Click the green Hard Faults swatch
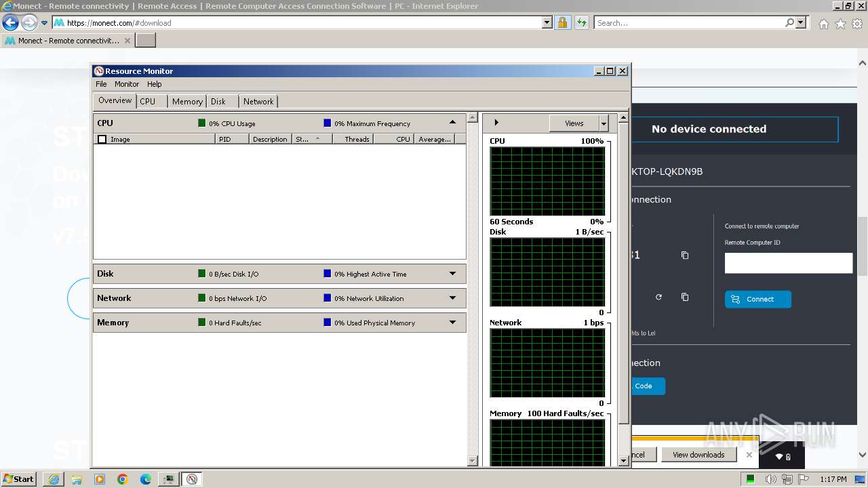The image size is (868, 488). 201,323
